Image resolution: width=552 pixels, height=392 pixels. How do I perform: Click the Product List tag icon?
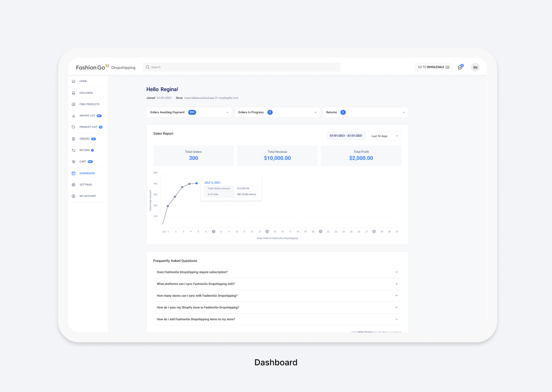coord(74,127)
